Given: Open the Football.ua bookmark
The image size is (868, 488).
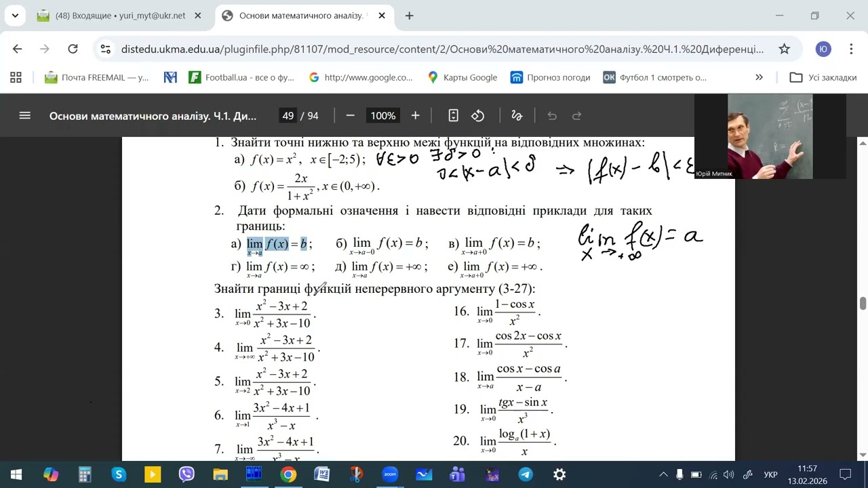Looking at the screenshot, I should point(241,77).
